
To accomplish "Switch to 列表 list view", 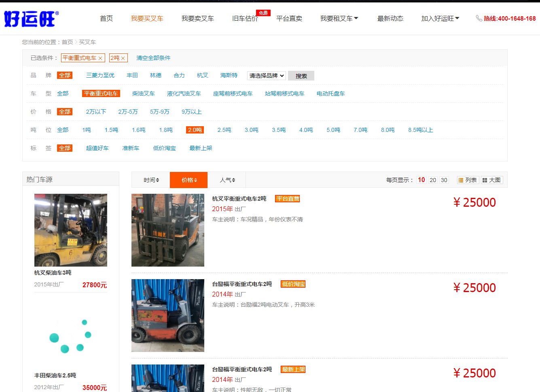I will (468, 180).
